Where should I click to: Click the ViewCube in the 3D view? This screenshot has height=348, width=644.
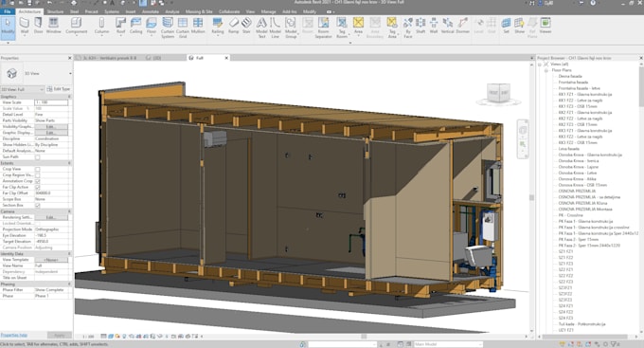pos(498,93)
